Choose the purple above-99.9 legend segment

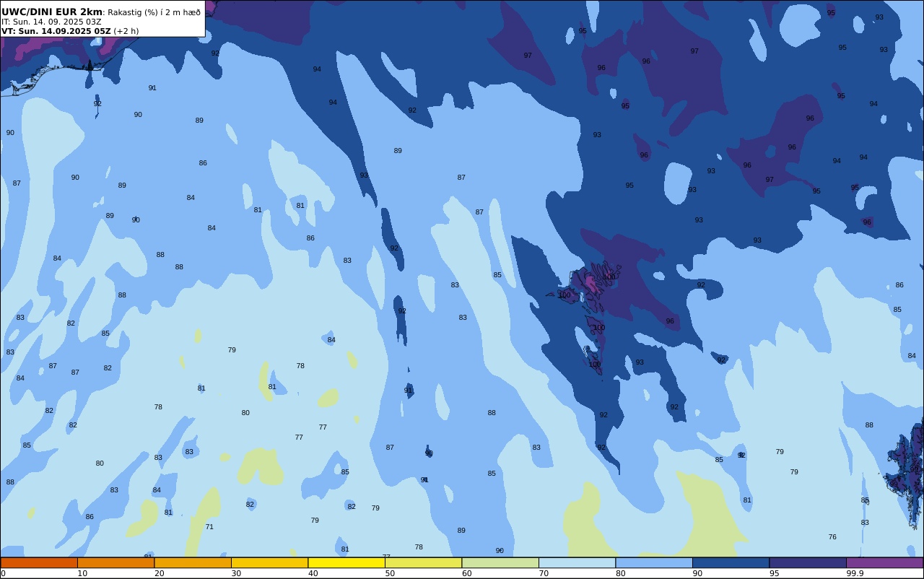click(884, 562)
